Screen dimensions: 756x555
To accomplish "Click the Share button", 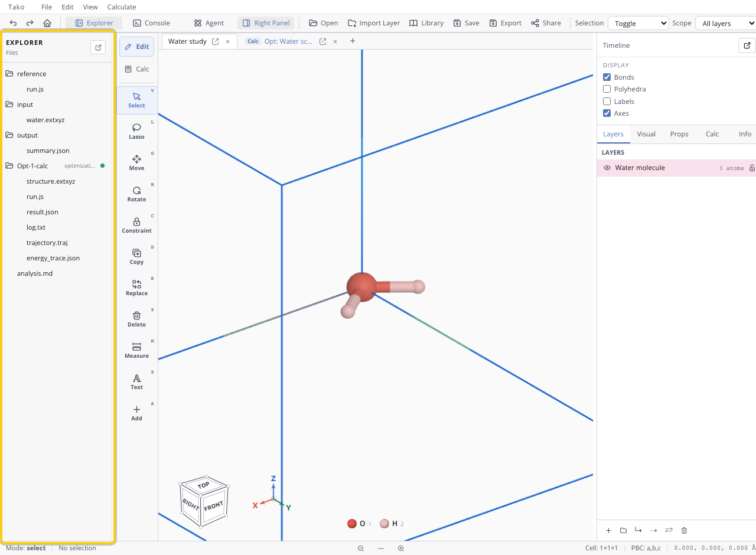I will coord(546,23).
